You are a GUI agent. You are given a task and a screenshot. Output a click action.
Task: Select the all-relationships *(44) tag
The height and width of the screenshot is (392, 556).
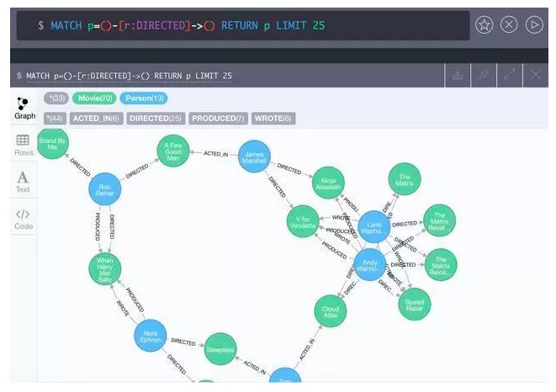tap(55, 119)
